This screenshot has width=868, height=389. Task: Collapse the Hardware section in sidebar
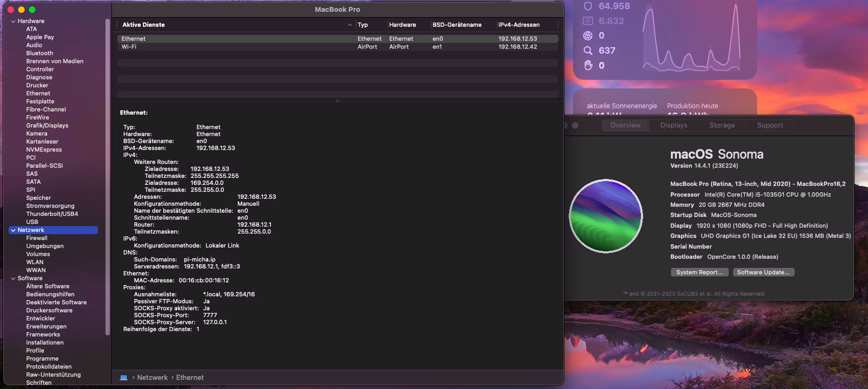pos(13,21)
